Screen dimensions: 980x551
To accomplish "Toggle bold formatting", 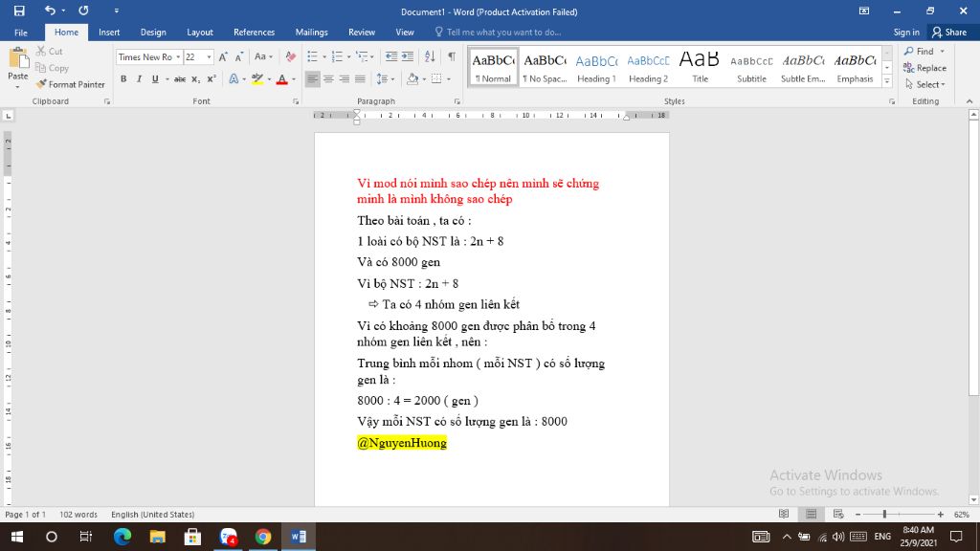I will 123,78.
